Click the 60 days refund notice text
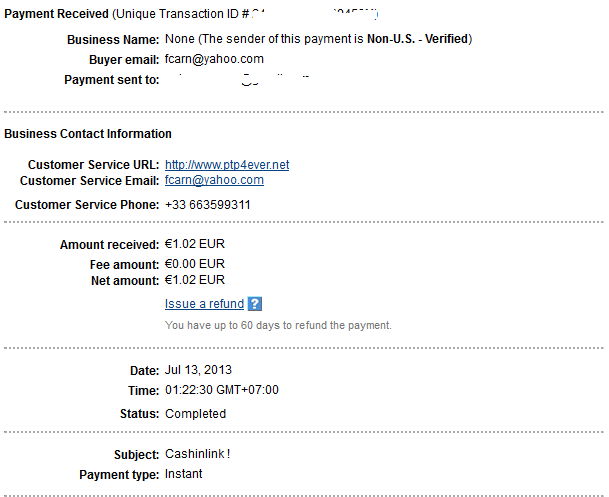Image resolution: width=609 pixels, height=497 pixels. [278, 325]
